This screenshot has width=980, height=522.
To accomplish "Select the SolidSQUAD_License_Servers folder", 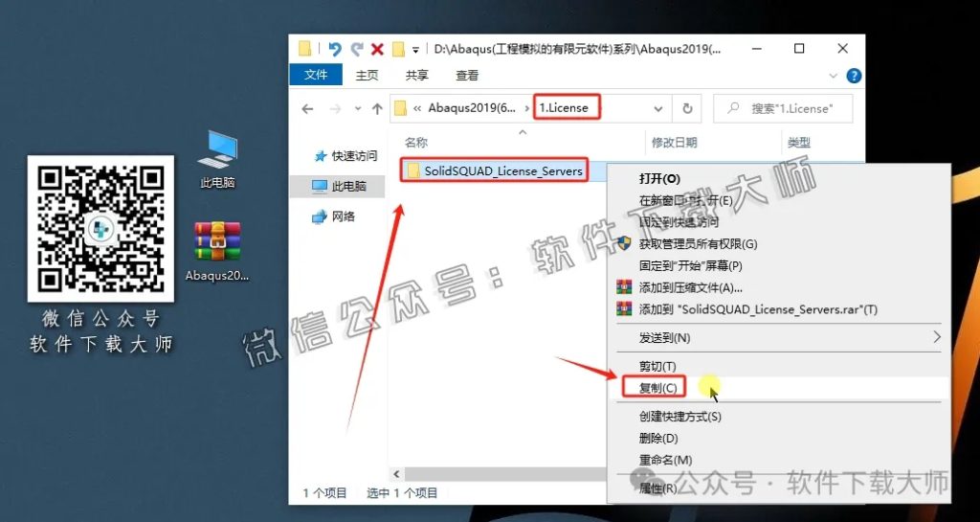I will pos(495,170).
